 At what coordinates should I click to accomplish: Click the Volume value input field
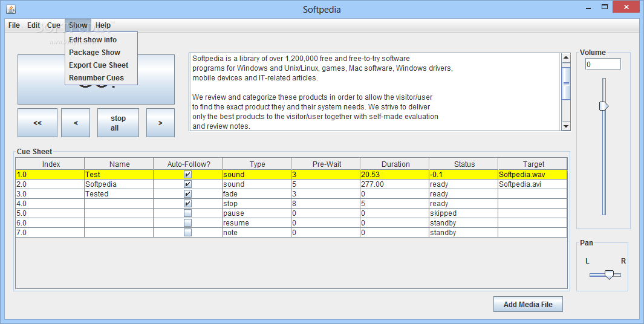pos(603,64)
